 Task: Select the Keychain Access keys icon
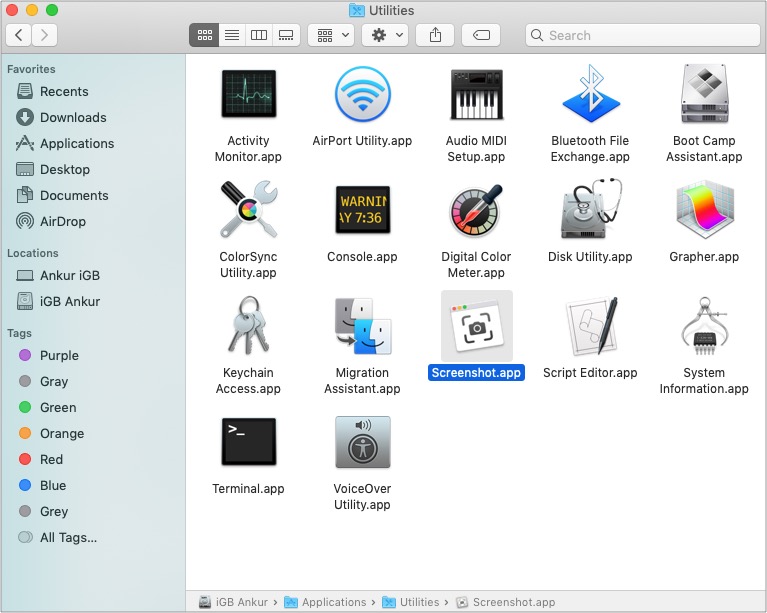click(x=248, y=327)
